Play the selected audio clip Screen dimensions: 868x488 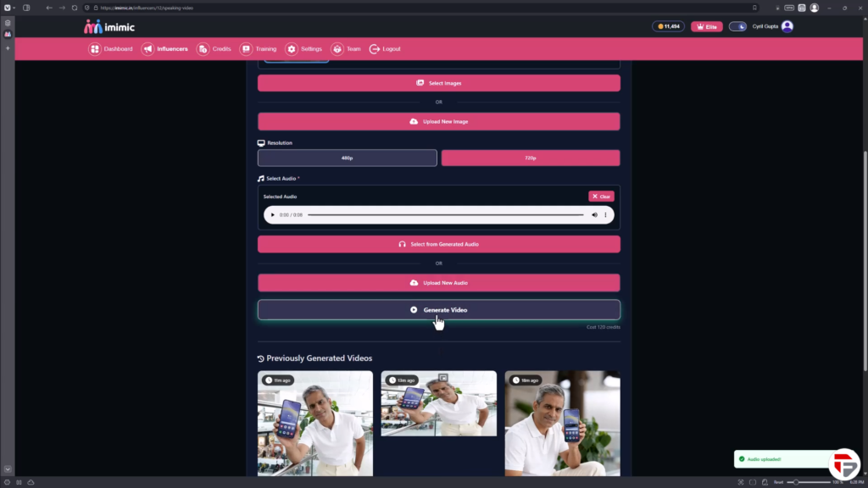(x=273, y=215)
